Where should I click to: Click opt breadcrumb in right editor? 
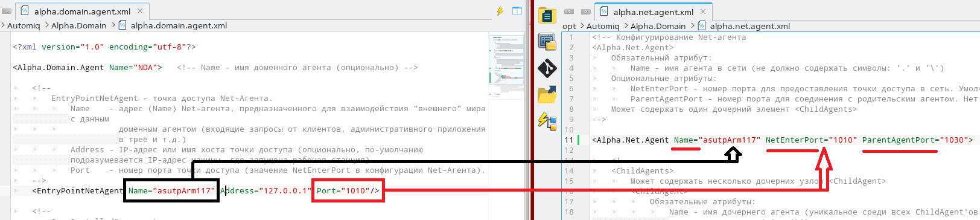(569, 26)
